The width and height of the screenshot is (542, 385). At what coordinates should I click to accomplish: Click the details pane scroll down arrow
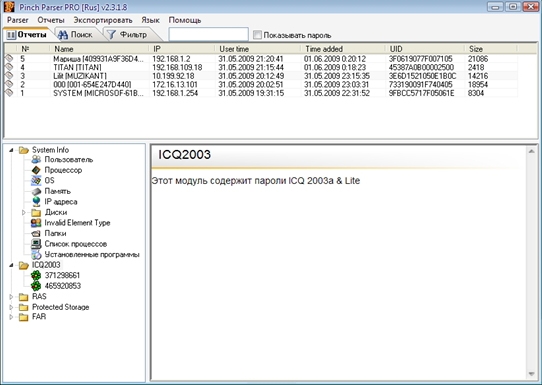click(x=532, y=374)
